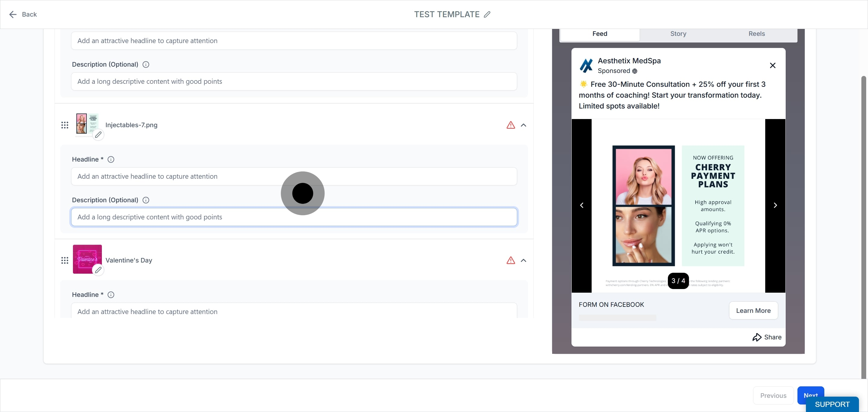Click the warning triangle on Valentine's Day row
This screenshot has height=412, width=868.
coord(511,260)
